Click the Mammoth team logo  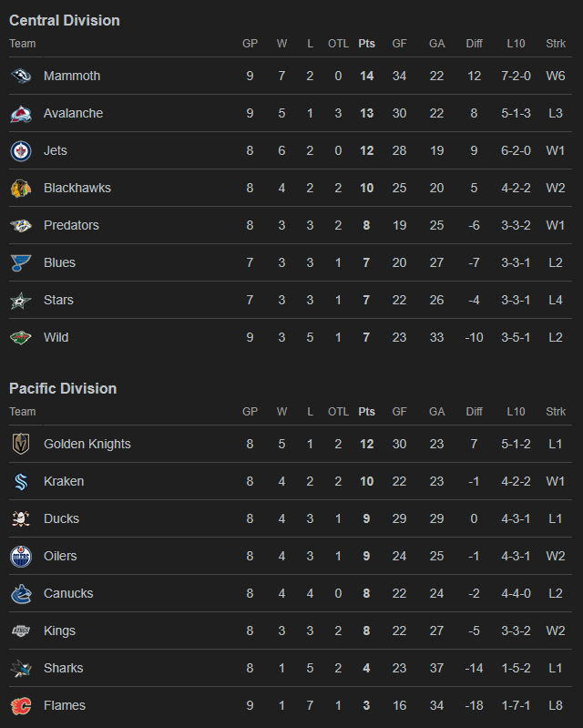click(21, 76)
